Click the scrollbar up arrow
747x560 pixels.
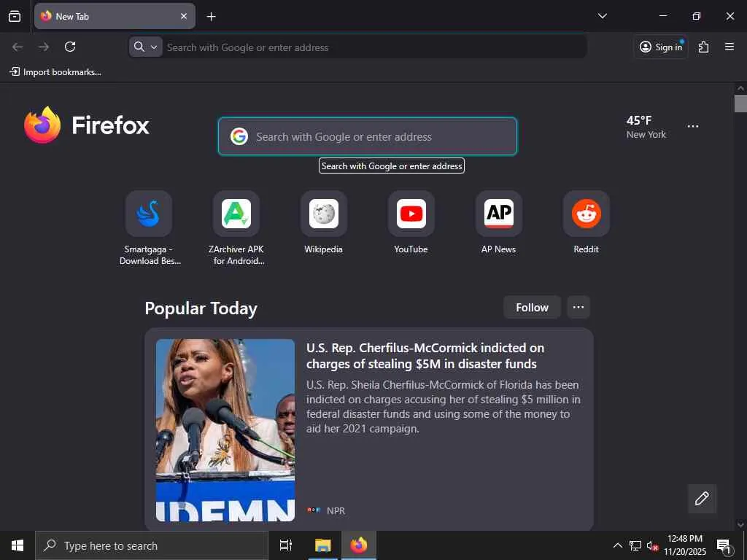point(740,88)
